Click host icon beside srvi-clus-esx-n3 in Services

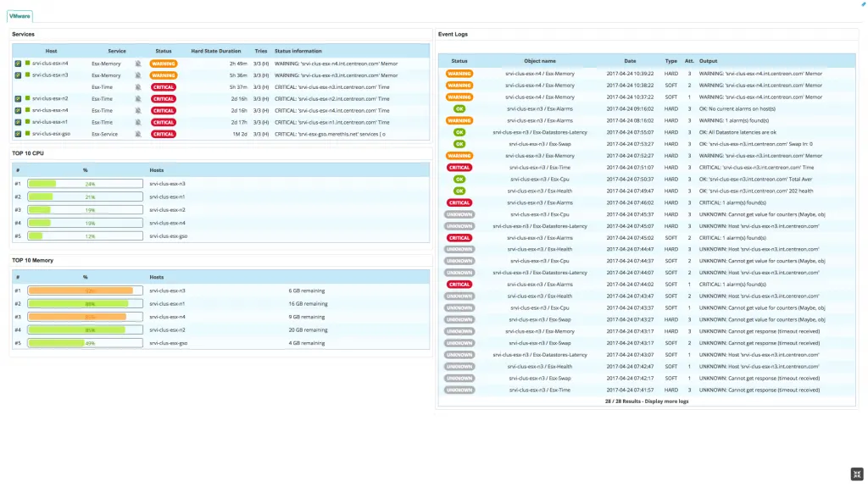coord(19,75)
